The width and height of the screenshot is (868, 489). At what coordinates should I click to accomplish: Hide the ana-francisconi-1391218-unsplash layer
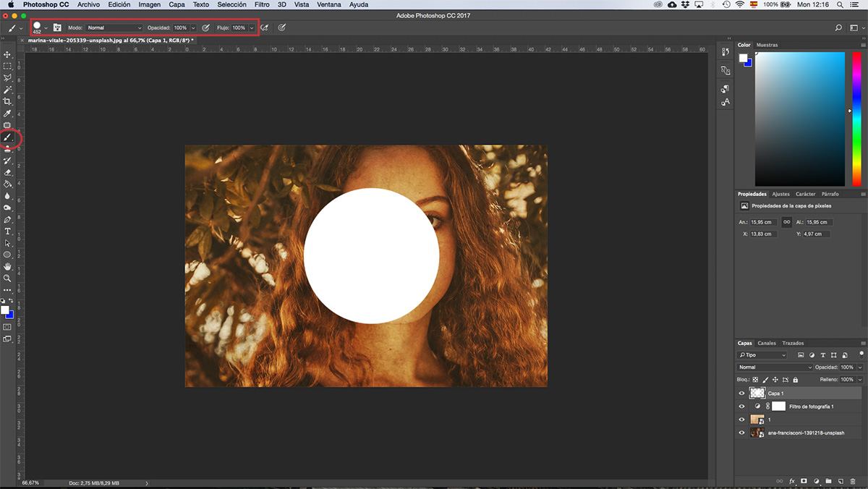click(741, 433)
